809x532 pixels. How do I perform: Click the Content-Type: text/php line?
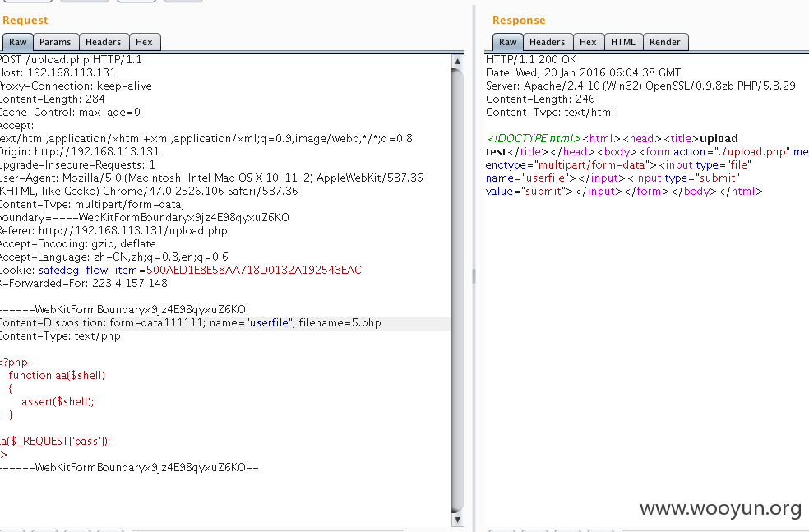60,336
